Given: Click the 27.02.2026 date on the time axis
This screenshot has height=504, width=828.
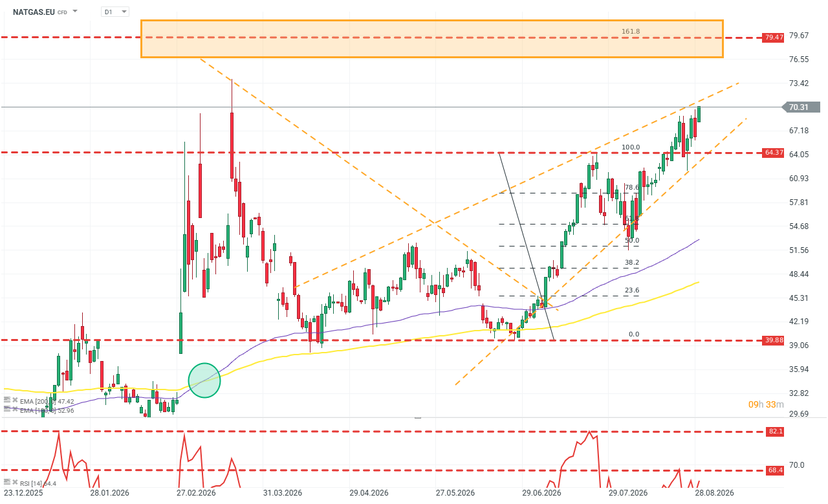Looking at the screenshot, I should click(x=196, y=493).
